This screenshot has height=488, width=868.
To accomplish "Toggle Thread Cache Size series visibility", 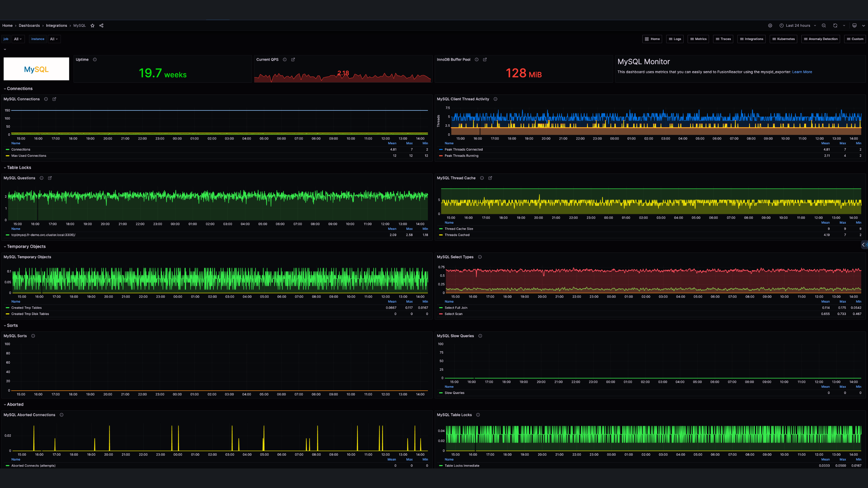I will pos(459,229).
